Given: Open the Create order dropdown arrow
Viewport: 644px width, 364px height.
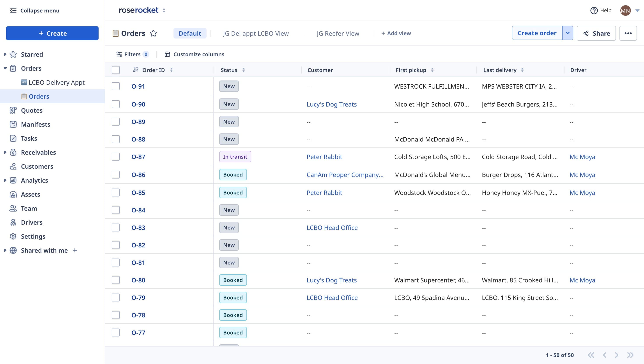Looking at the screenshot, I should (568, 33).
